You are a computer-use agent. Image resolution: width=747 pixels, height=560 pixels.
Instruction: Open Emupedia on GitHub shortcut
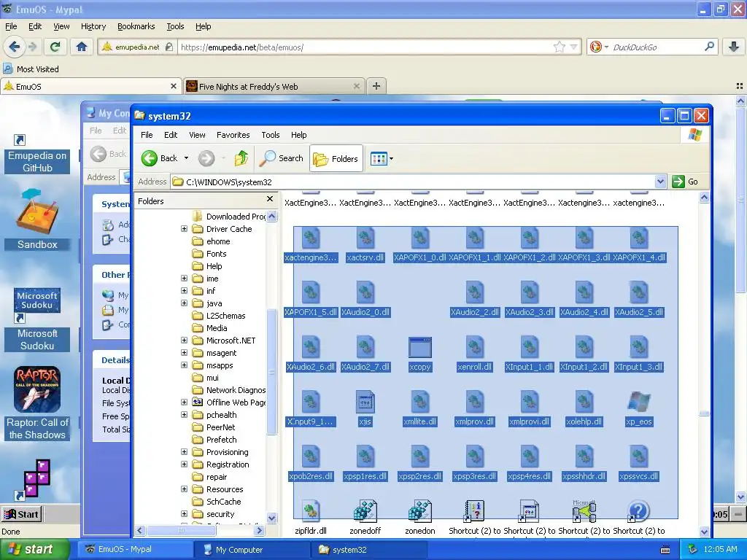pyautogui.click(x=37, y=153)
